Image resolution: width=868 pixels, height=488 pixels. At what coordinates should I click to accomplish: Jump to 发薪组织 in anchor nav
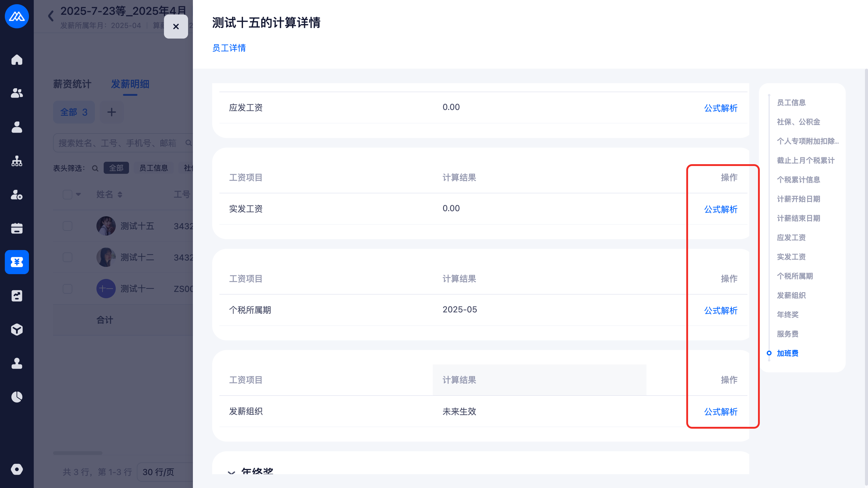tap(791, 295)
